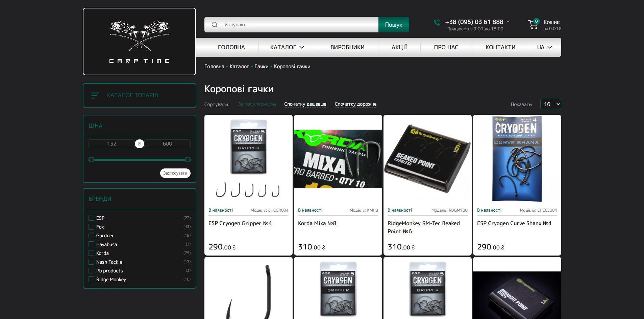Screen dimensions: 644x319
Task: Open Korda Mixa №8 product image
Action: point(338,159)
